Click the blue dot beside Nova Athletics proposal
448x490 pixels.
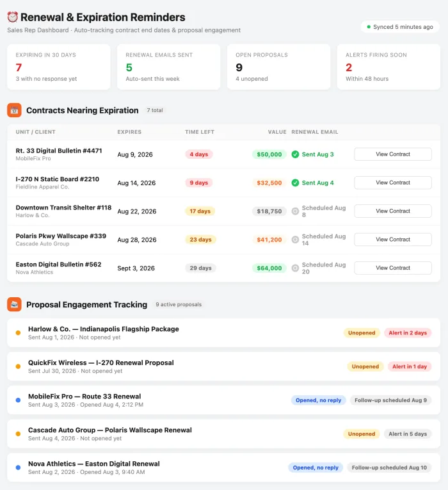click(18, 468)
